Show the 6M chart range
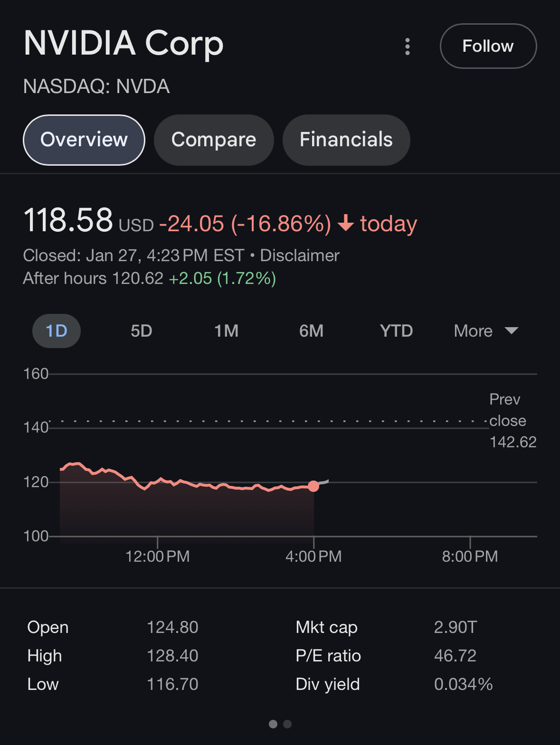 [x=311, y=331]
